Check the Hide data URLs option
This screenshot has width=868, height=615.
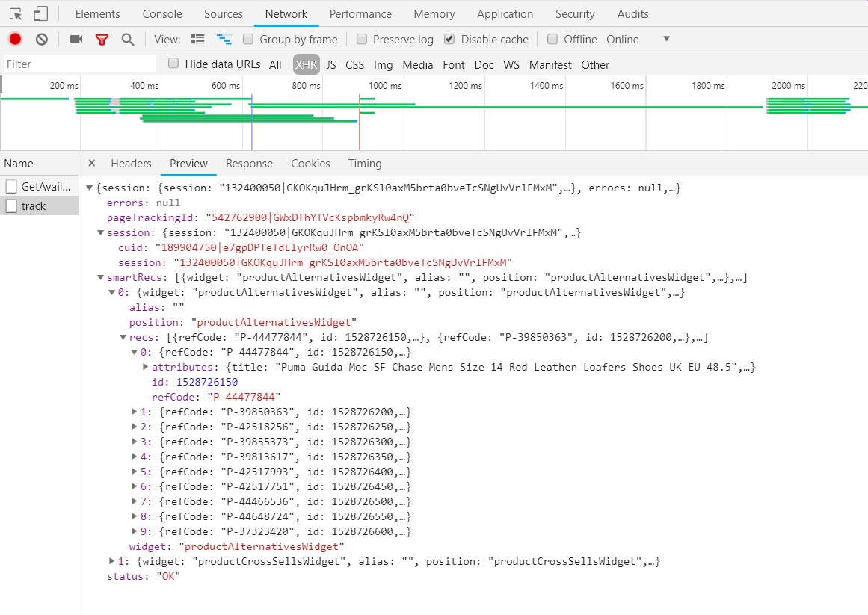(173, 64)
